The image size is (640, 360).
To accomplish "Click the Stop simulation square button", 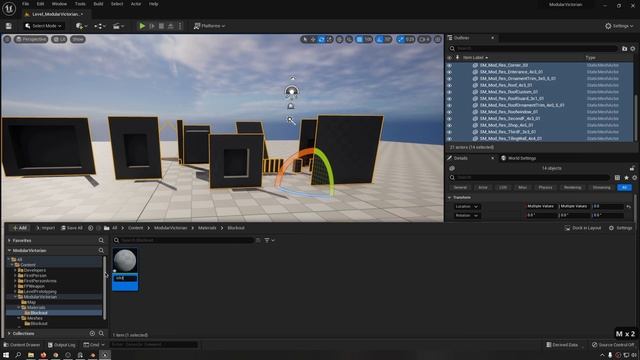I will 161,26.
